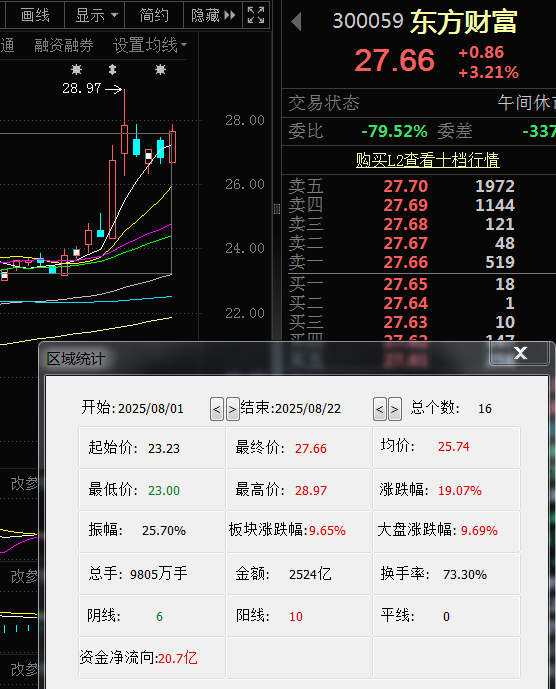Select the 卖五 price 27.70
This screenshot has height=689, width=556.
(405, 186)
